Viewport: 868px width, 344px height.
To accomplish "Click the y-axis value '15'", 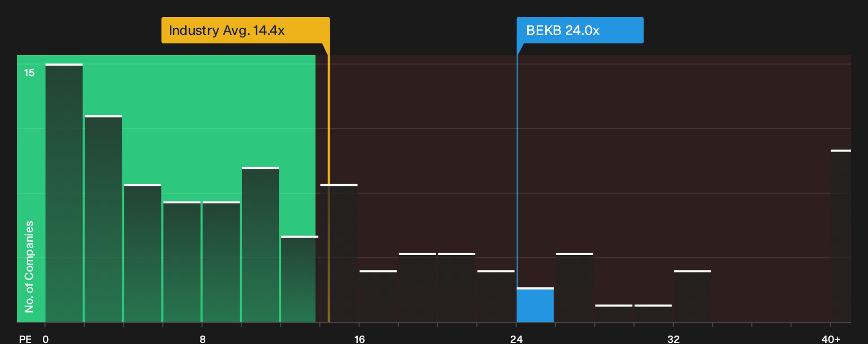I will [29, 73].
